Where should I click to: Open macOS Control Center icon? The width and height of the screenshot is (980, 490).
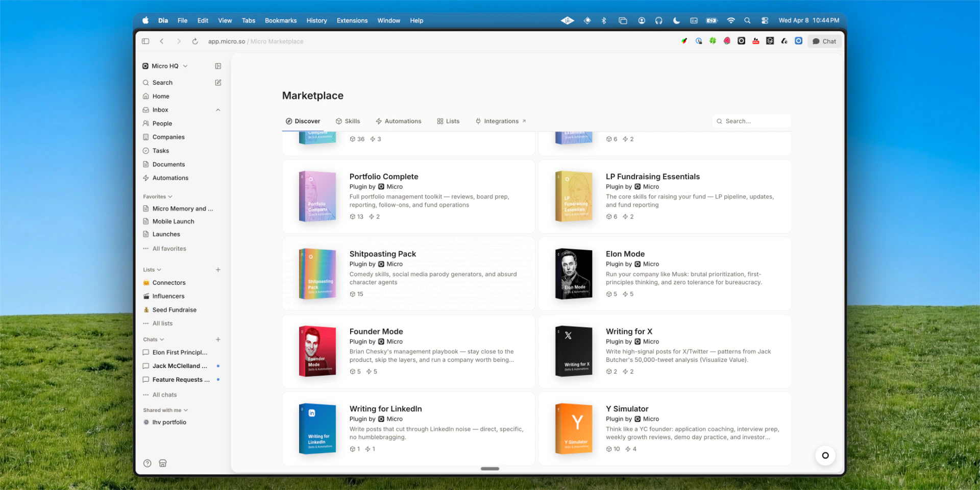pos(765,20)
